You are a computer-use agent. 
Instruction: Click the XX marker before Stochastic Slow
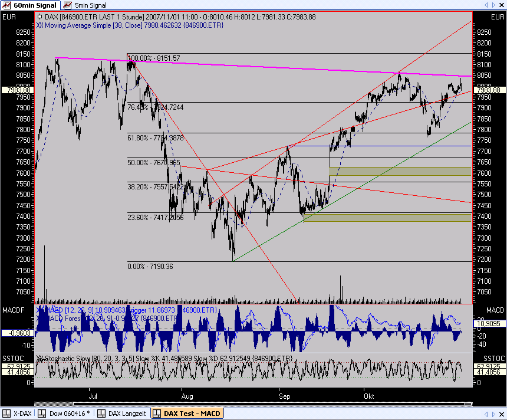point(40,359)
